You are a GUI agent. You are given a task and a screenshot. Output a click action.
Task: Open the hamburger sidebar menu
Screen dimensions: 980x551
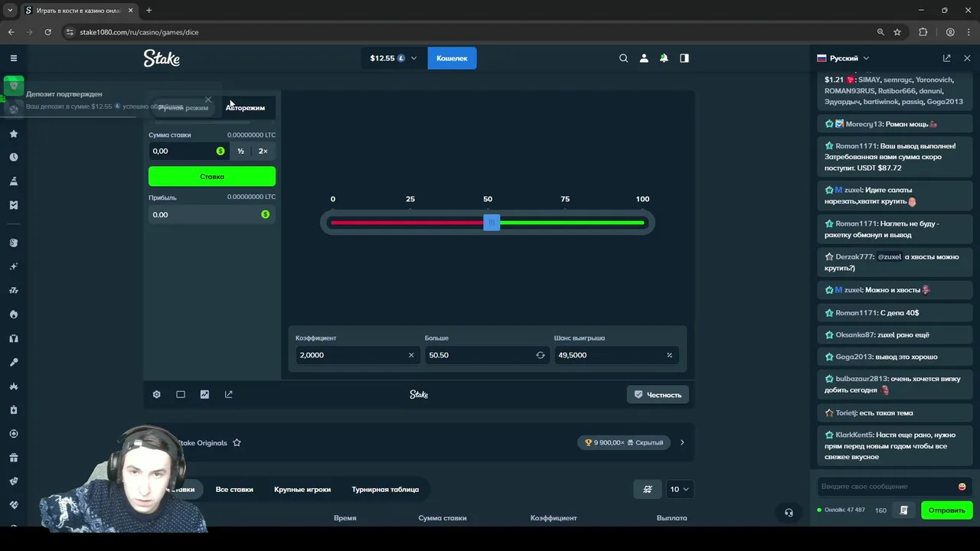coord(14,58)
